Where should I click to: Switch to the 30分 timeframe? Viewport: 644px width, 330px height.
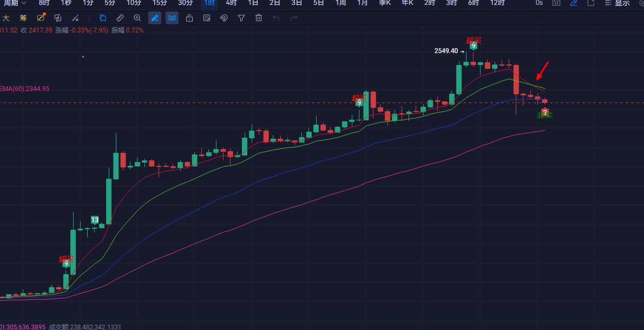[186, 3]
